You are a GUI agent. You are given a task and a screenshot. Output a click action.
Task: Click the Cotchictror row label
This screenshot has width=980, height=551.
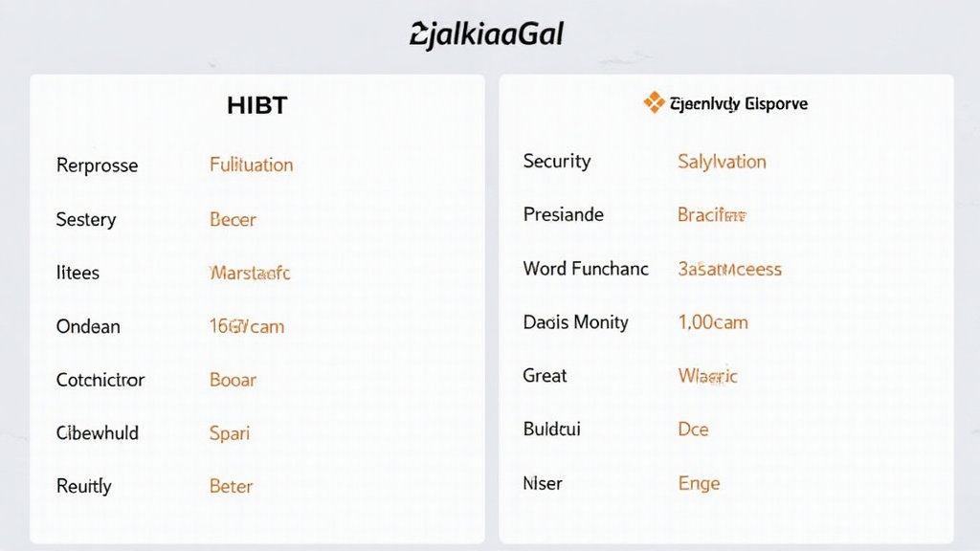click(x=100, y=380)
